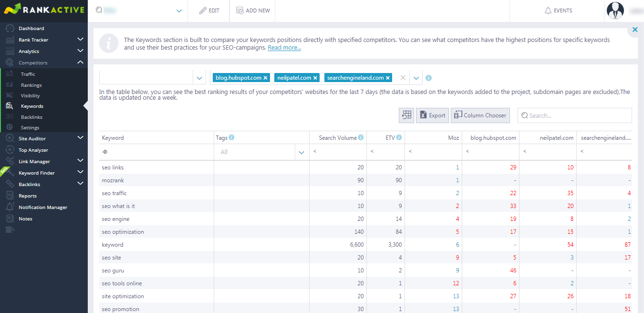The image size is (644, 313).
Task: Close the info banner with X
Action: 635,30
